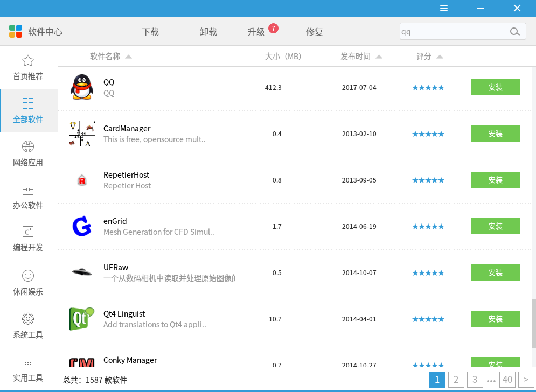This screenshot has height=392, width=536.
Task: Open the 办公软件 briefcase category
Action: coord(28,197)
